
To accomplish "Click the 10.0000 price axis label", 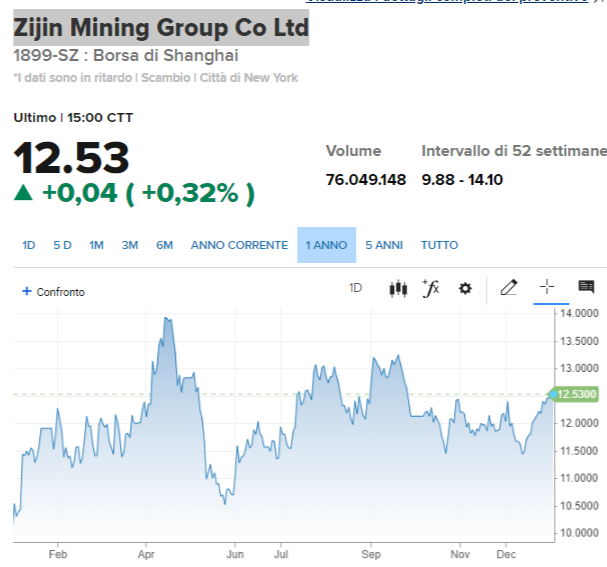I will coord(579,533).
